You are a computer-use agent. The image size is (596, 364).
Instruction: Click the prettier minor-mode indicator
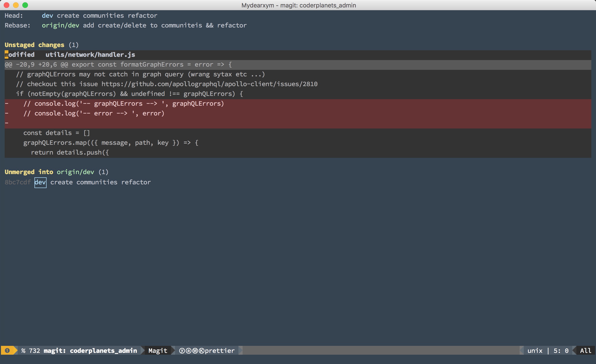pyautogui.click(x=220, y=351)
